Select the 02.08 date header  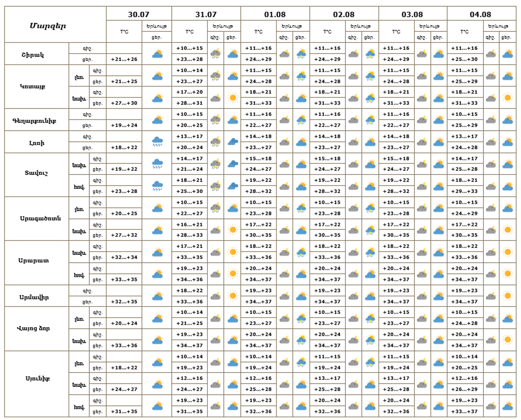(344, 14)
